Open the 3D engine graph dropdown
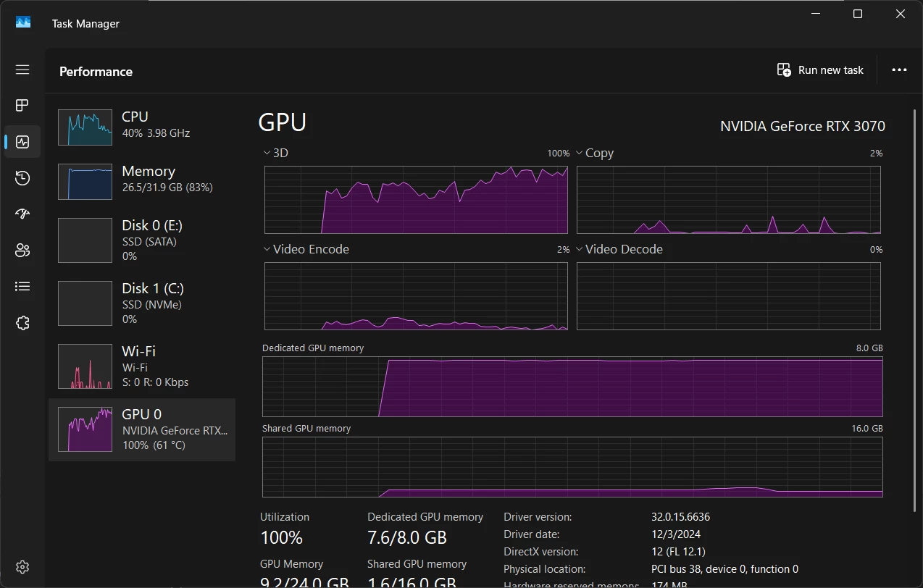This screenshot has width=923, height=588. [x=266, y=154]
